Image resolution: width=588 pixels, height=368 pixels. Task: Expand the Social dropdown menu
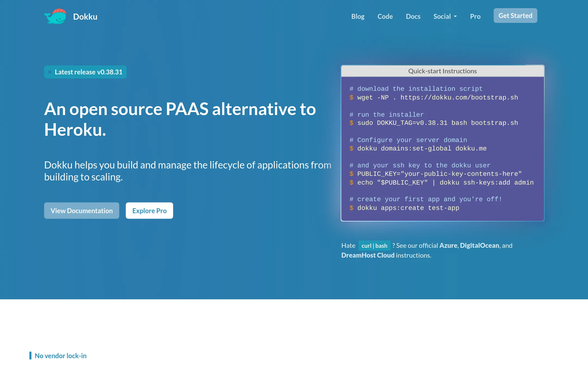(445, 16)
